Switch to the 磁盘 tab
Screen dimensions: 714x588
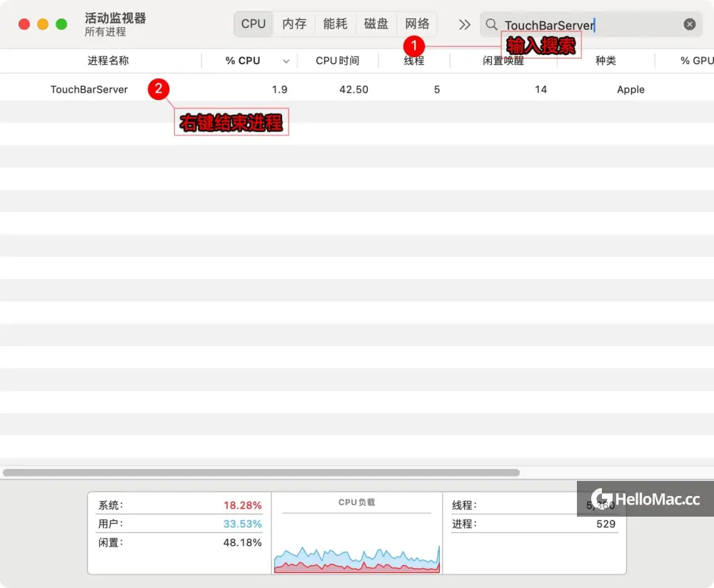376,24
